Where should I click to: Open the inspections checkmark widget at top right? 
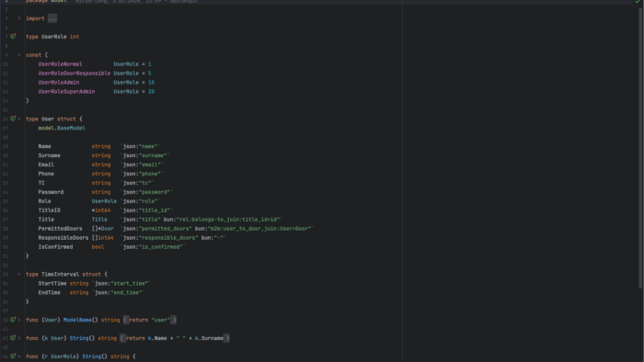(x=637, y=2)
